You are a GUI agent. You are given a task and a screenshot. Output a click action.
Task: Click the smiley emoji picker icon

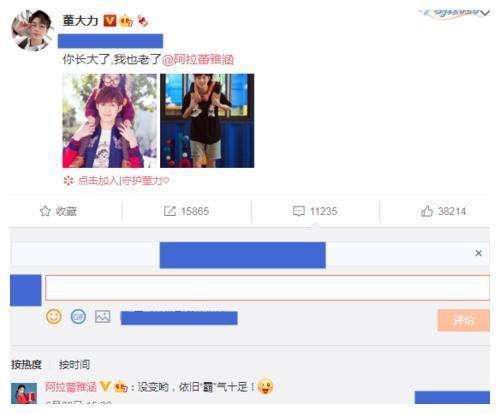pyautogui.click(x=54, y=316)
